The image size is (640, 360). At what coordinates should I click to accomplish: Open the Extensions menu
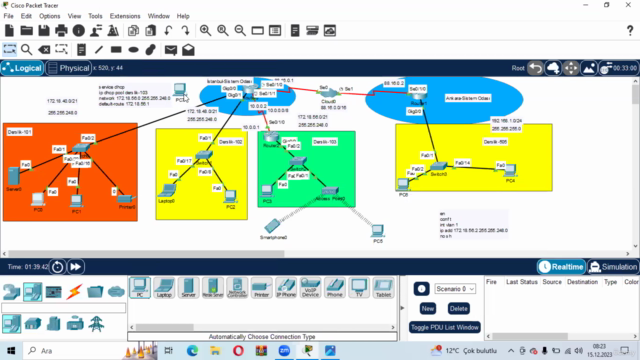[125, 16]
